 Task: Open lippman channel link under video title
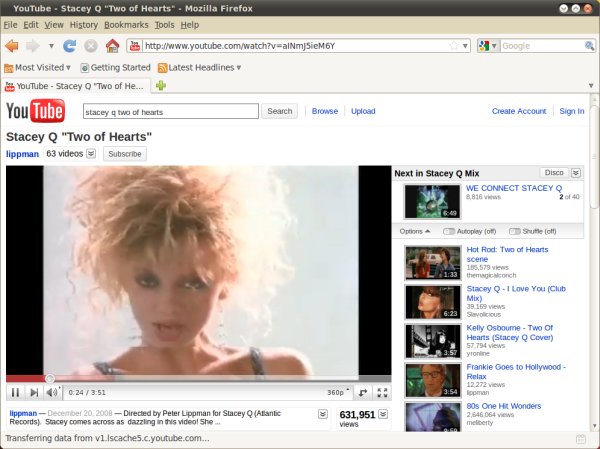coord(22,154)
